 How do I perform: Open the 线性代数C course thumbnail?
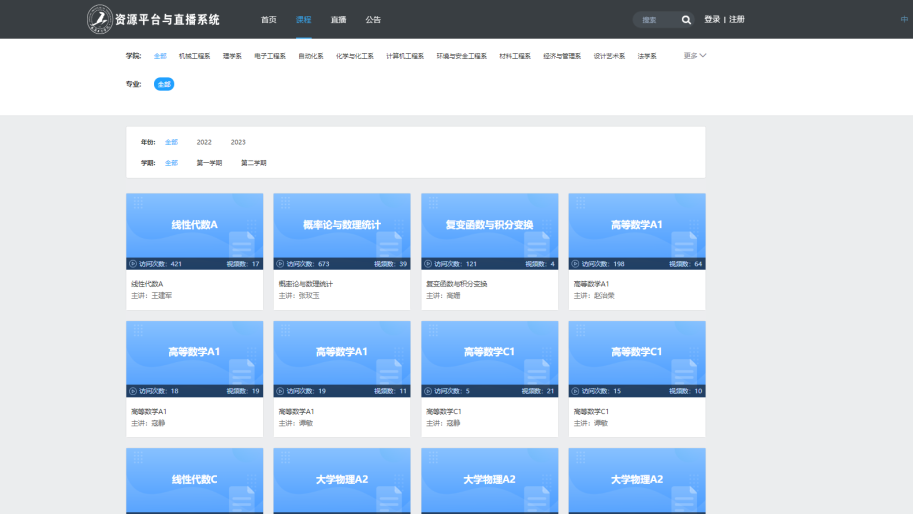(194, 481)
